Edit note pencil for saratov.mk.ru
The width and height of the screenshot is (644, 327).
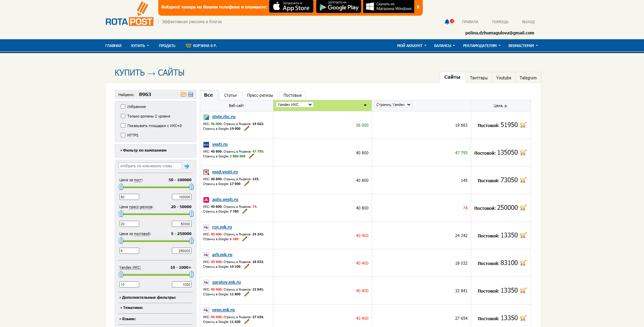coord(247,294)
